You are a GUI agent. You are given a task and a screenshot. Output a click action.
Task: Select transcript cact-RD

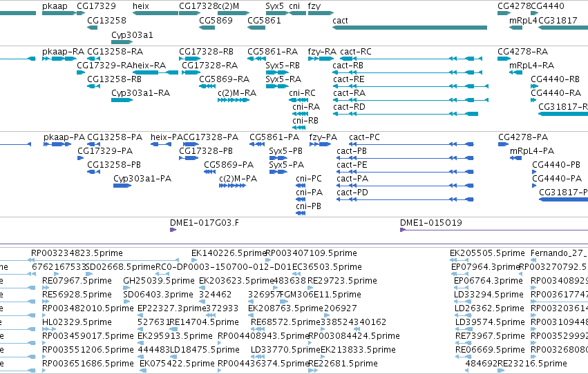pyautogui.click(x=349, y=107)
